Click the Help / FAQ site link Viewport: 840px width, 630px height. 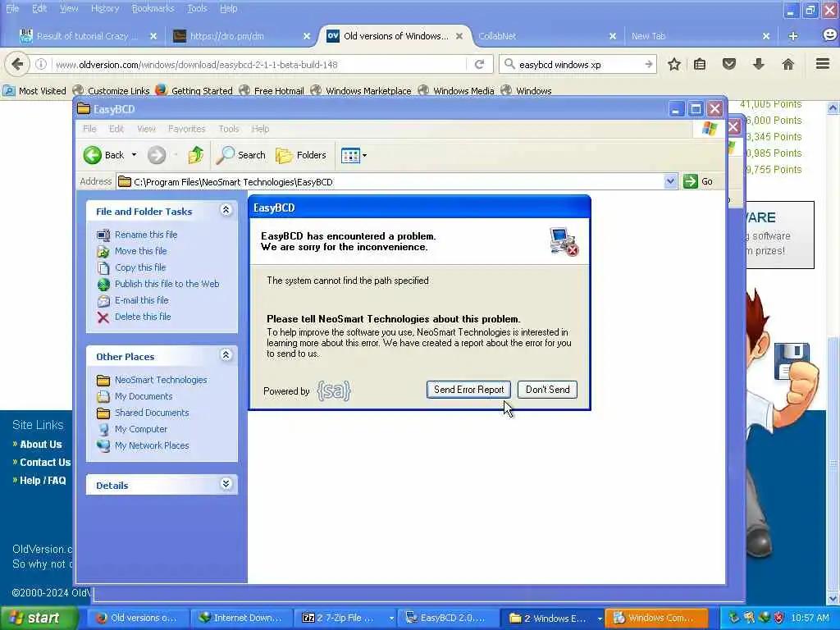[x=43, y=481]
